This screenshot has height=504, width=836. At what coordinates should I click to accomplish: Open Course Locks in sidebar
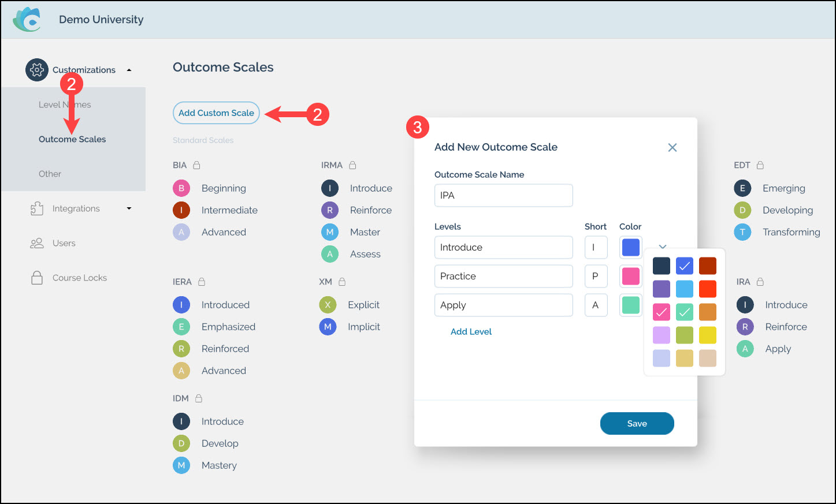[80, 278]
